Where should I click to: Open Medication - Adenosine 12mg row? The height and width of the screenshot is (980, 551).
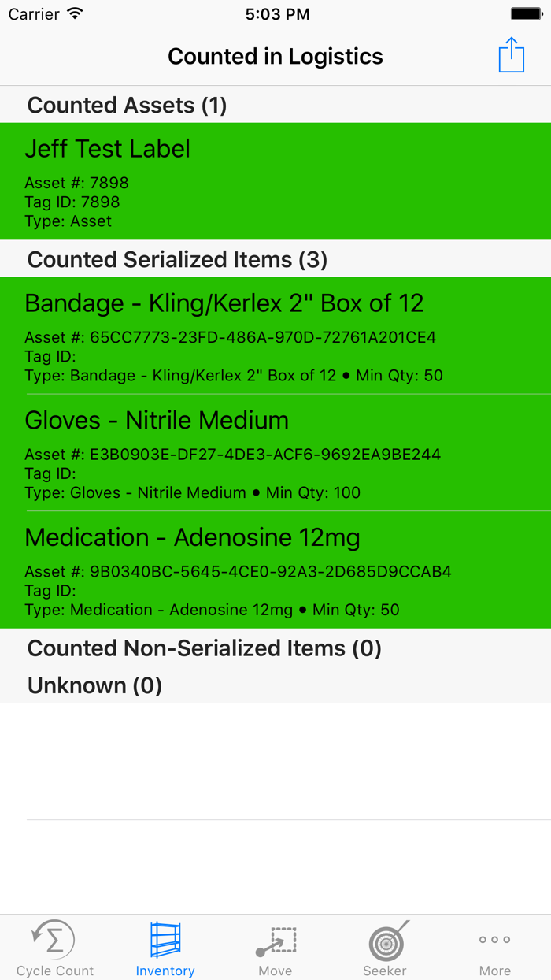[x=275, y=570]
